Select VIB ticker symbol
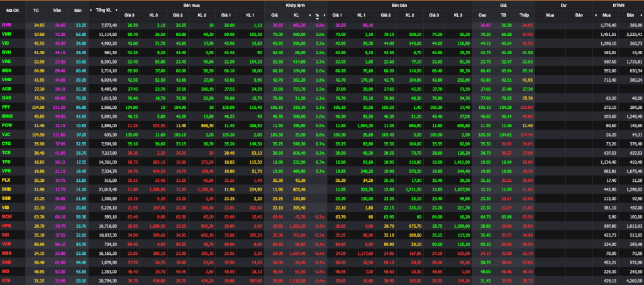 [x=6, y=206]
